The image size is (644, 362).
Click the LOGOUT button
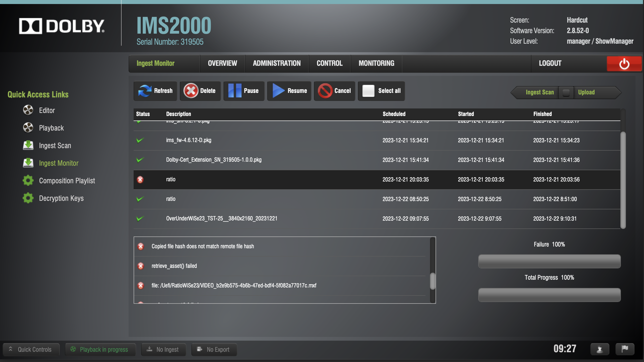(x=550, y=63)
